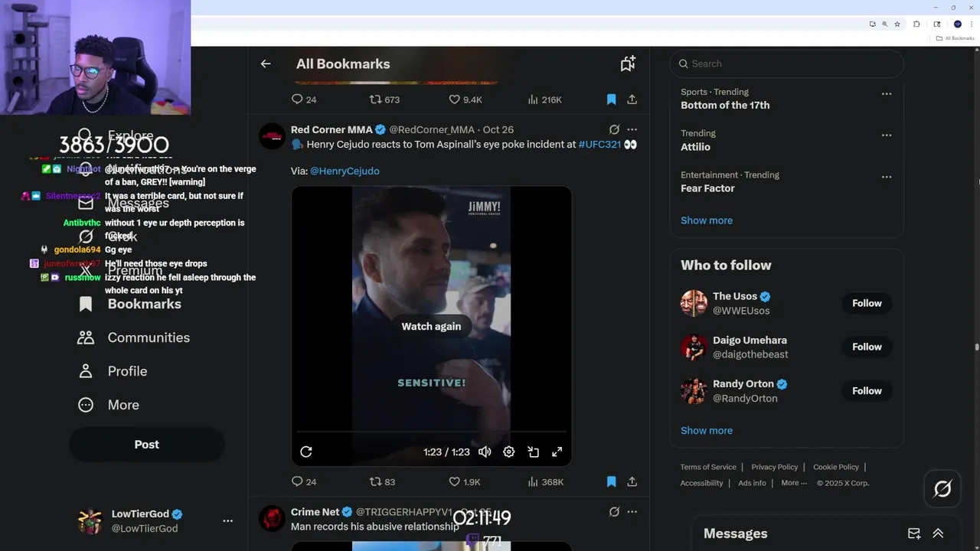View analytics showing 368K views
This screenshot has height=551, width=980.
coord(545,481)
